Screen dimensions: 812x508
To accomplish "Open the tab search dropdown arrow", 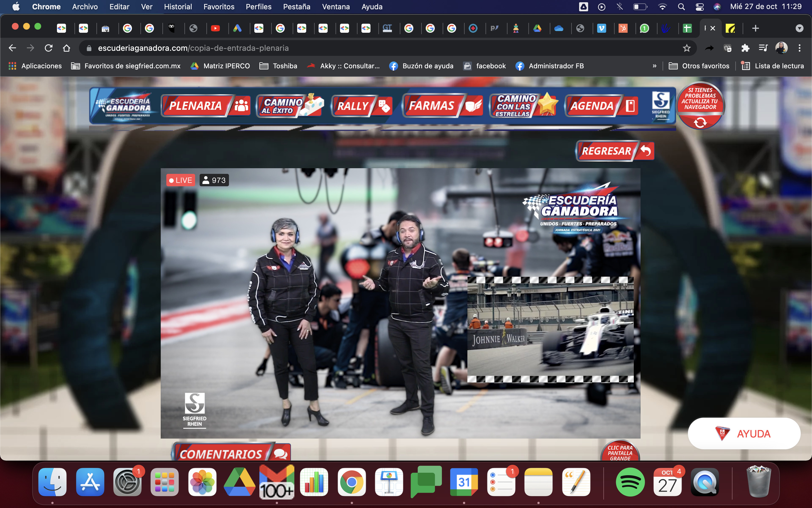I will coord(799,29).
